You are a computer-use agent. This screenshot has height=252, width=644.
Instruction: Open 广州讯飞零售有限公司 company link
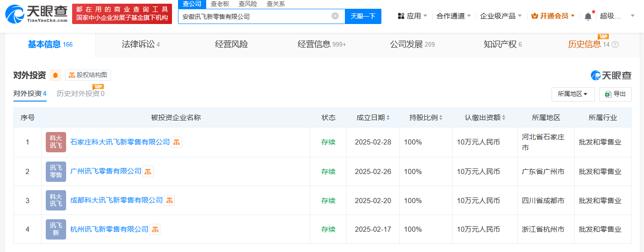pos(106,172)
